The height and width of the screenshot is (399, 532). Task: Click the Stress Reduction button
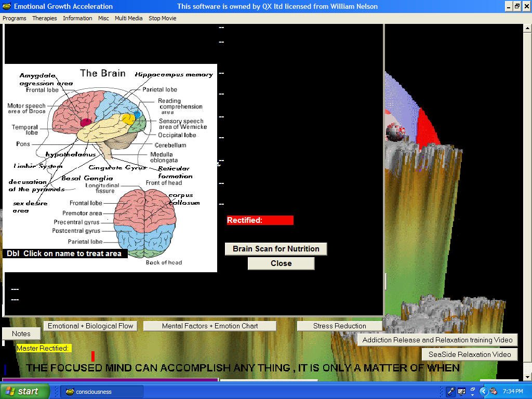(x=339, y=326)
